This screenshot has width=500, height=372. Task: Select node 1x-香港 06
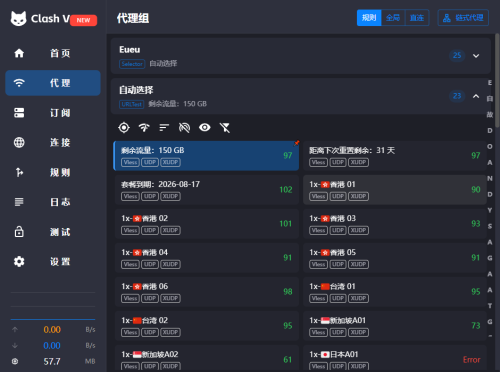point(207,292)
